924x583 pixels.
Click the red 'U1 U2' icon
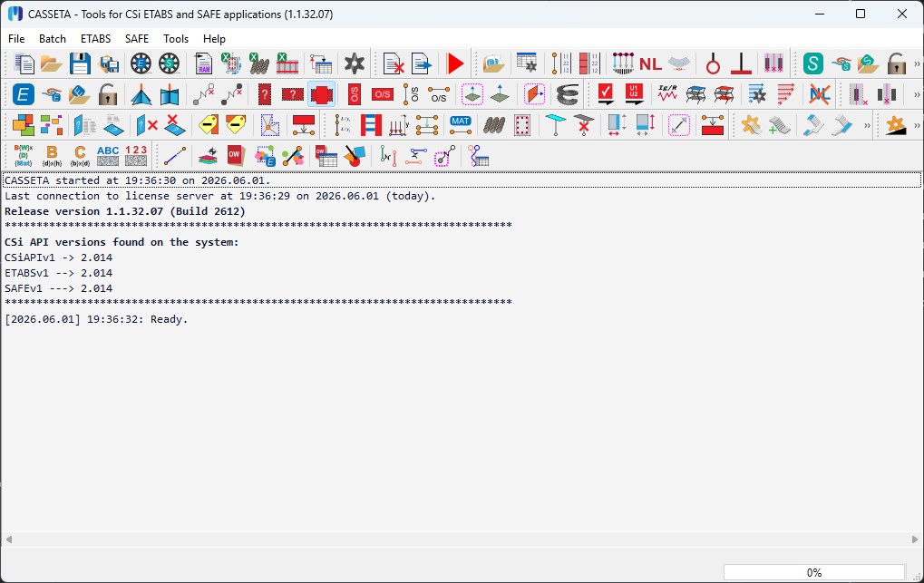tap(634, 94)
